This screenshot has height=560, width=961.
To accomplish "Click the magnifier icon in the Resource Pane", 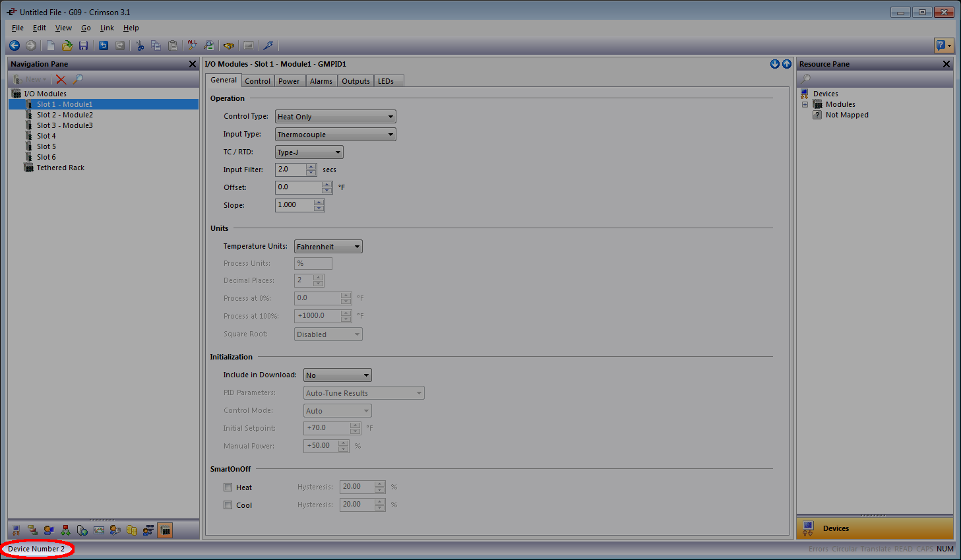I will (x=806, y=79).
